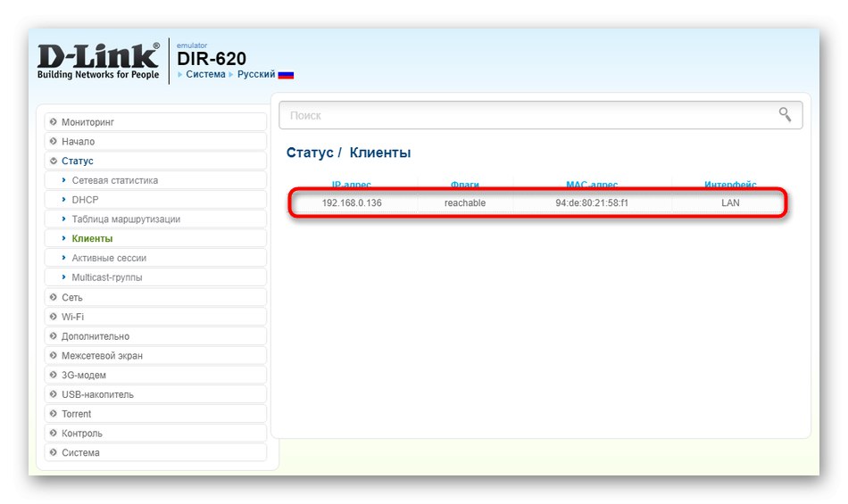Click the Клиенты breadcrumb heading
Image resolution: width=848 pixels, height=504 pixels.
click(x=380, y=153)
